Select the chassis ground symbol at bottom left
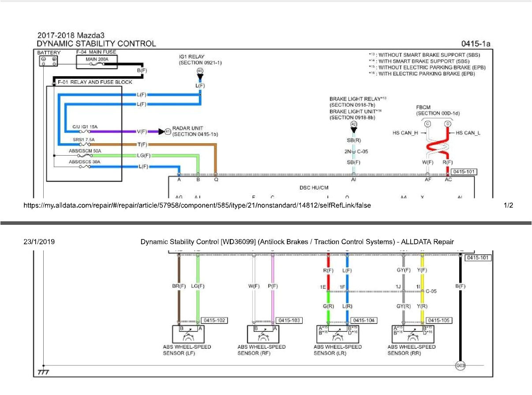 pyautogui.click(x=43, y=372)
